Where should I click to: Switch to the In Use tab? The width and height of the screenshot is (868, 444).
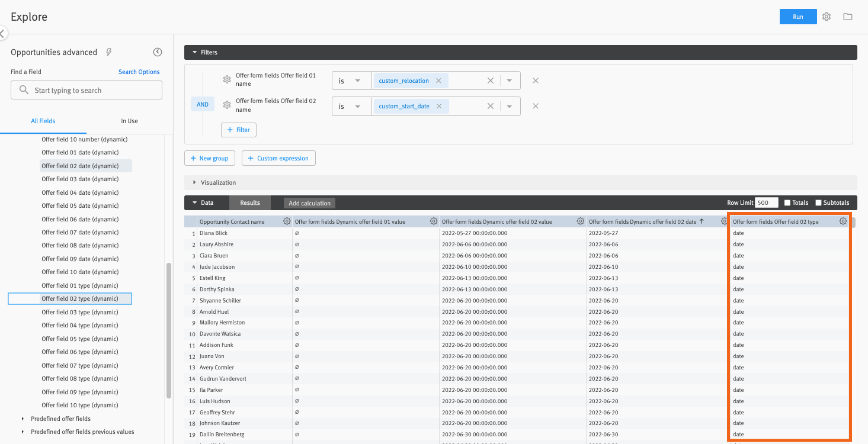[129, 121]
